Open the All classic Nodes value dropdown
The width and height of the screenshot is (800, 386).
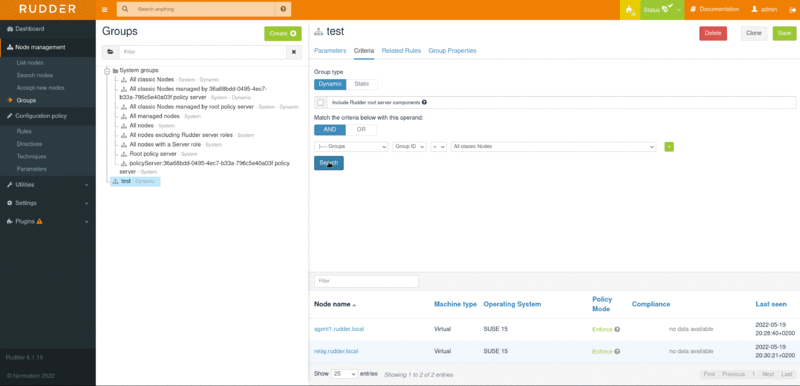click(553, 147)
